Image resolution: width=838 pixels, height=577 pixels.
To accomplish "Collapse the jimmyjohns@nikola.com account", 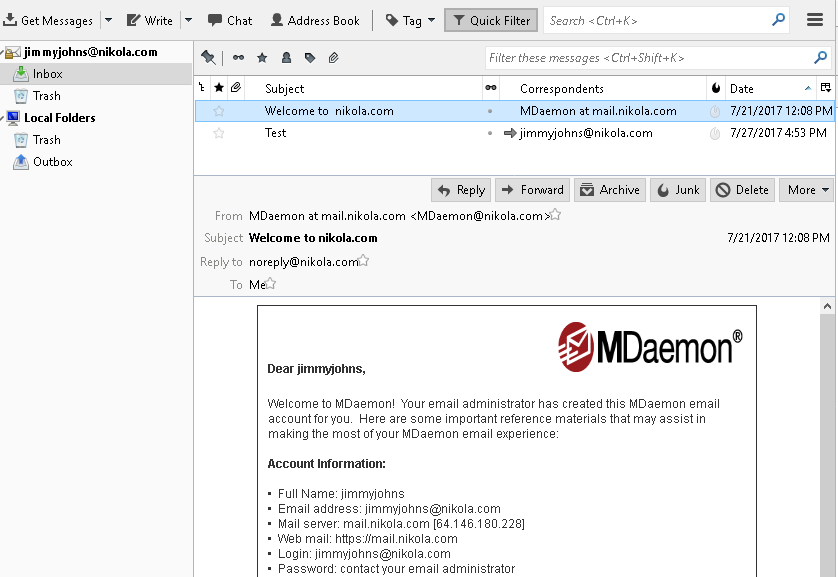I will [x=2, y=52].
